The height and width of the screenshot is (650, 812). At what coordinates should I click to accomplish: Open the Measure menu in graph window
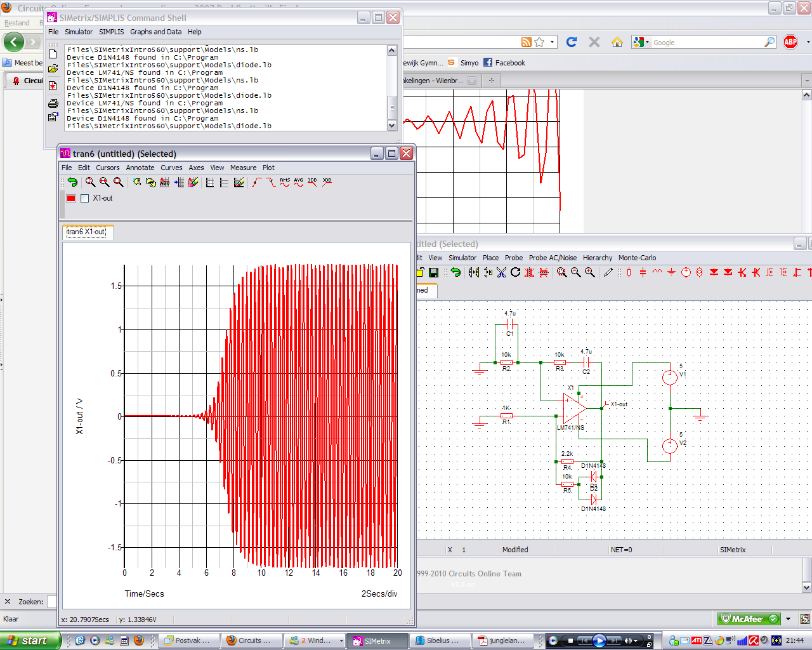(243, 168)
